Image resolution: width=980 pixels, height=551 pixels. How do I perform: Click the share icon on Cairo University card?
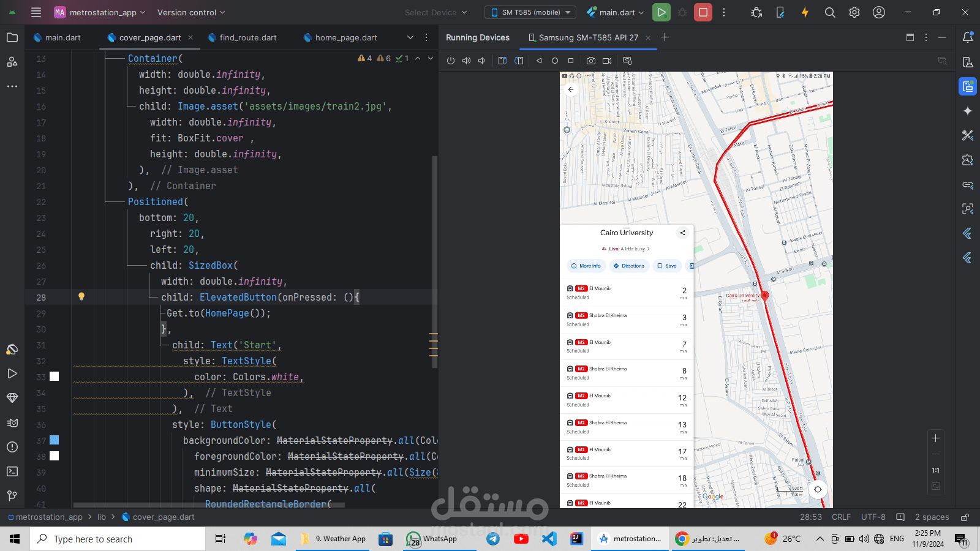pyautogui.click(x=683, y=233)
